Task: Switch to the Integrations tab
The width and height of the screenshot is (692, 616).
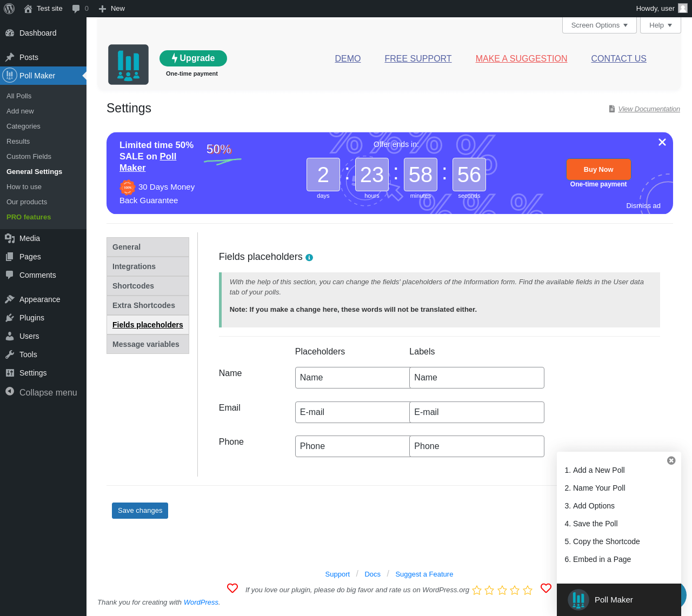Action: [148, 266]
